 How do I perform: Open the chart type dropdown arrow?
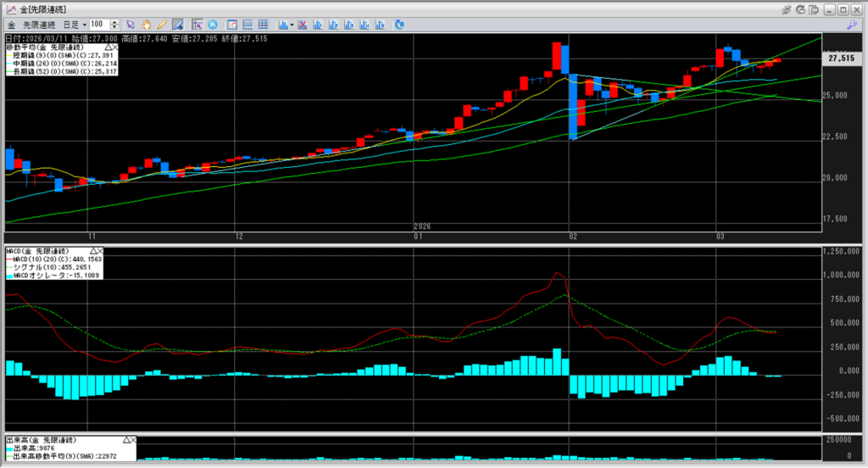tap(292, 25)
